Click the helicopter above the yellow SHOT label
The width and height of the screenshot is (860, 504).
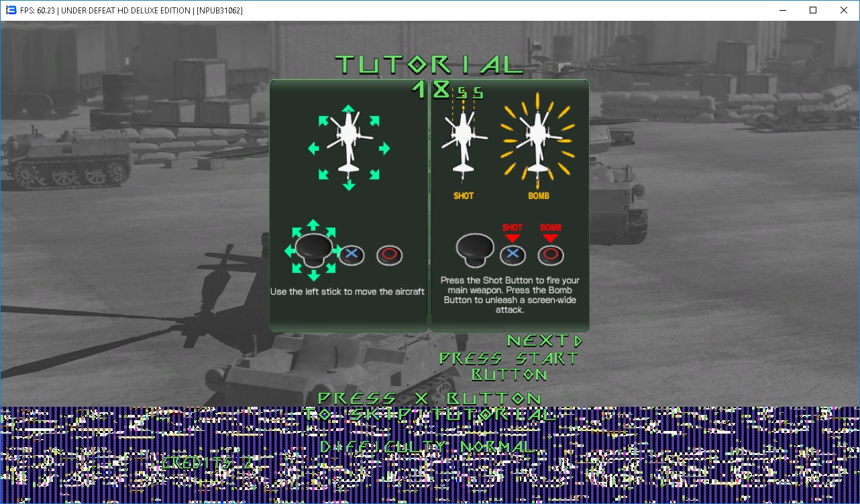coord(463,145)
